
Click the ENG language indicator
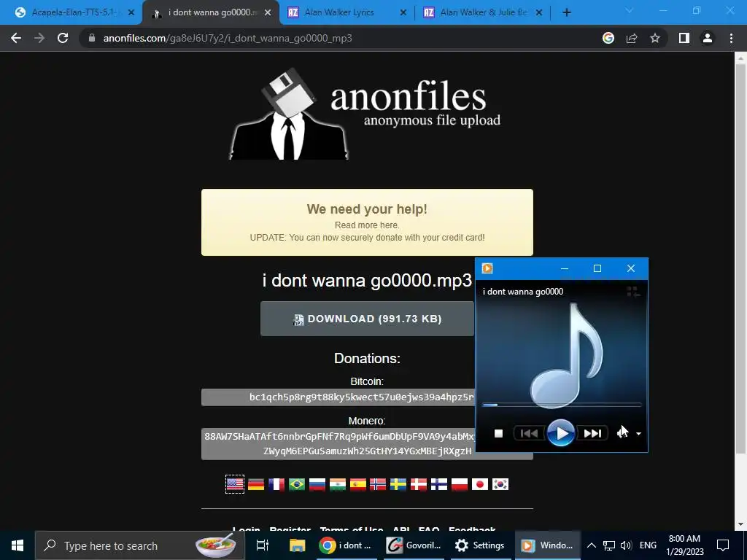point(648,545)
